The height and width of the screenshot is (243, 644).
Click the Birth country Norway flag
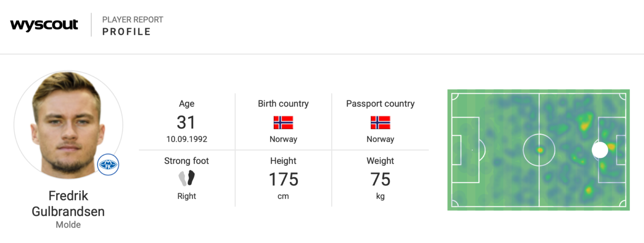pos(283,122)
